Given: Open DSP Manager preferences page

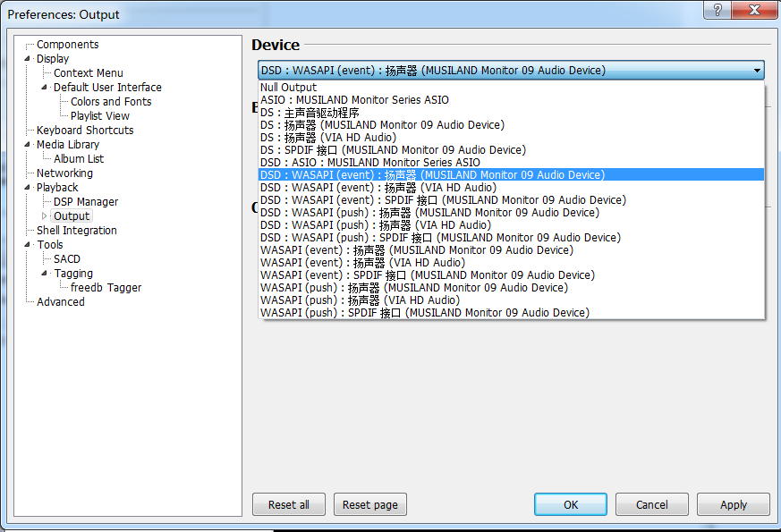Looking at the screenshot, I should [85, 202].
